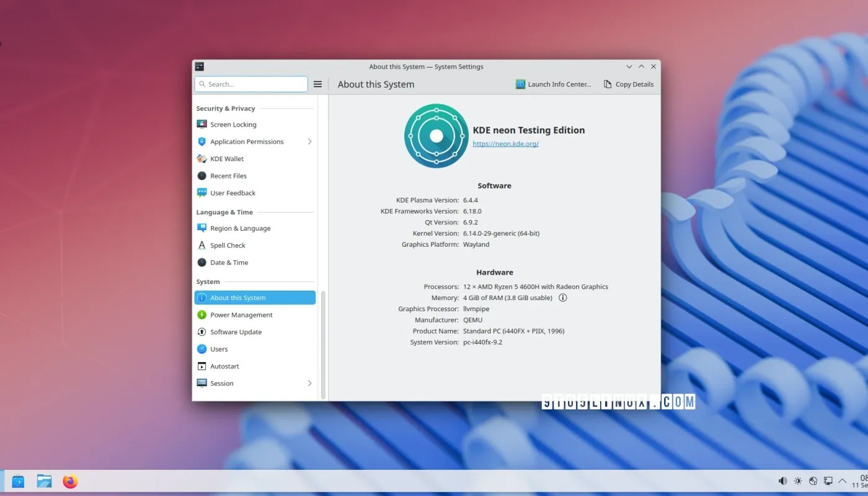Open Screen Locking settings

tap(234, 124)
